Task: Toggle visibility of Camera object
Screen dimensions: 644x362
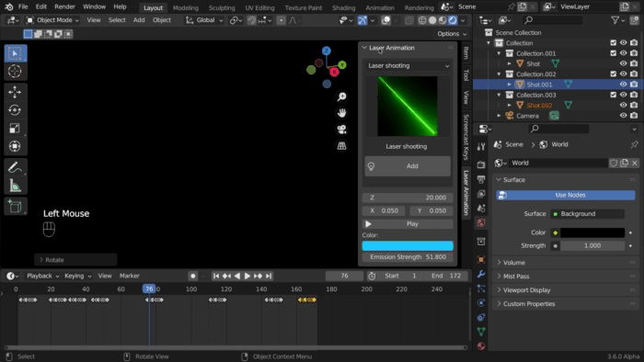Action: click(x=623, y=116)
